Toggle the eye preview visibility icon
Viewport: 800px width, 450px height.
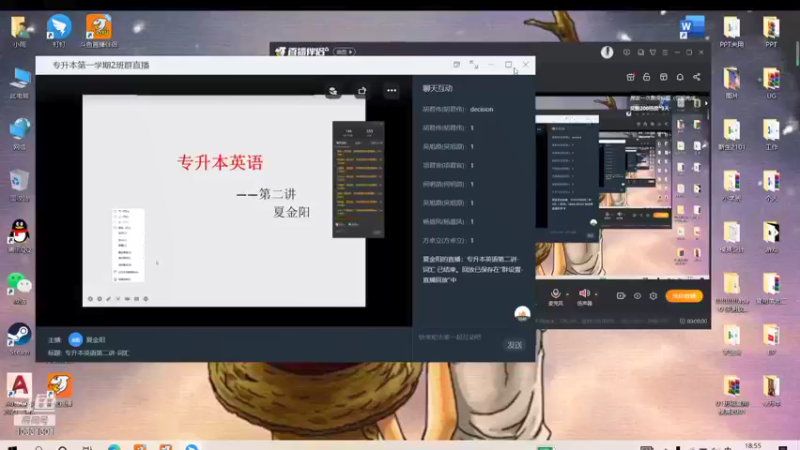[x=637, y=296]
